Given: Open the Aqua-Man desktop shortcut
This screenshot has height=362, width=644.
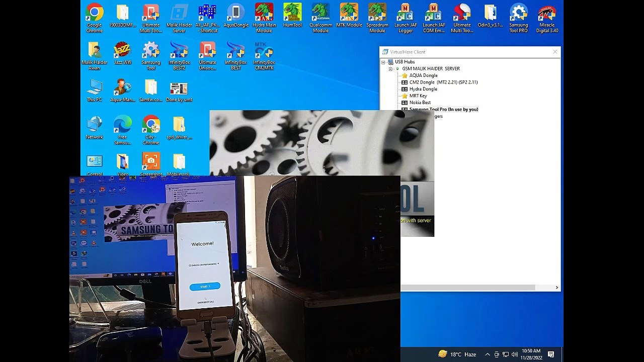Looking at the screenshot, I should (x=122, y=90).
